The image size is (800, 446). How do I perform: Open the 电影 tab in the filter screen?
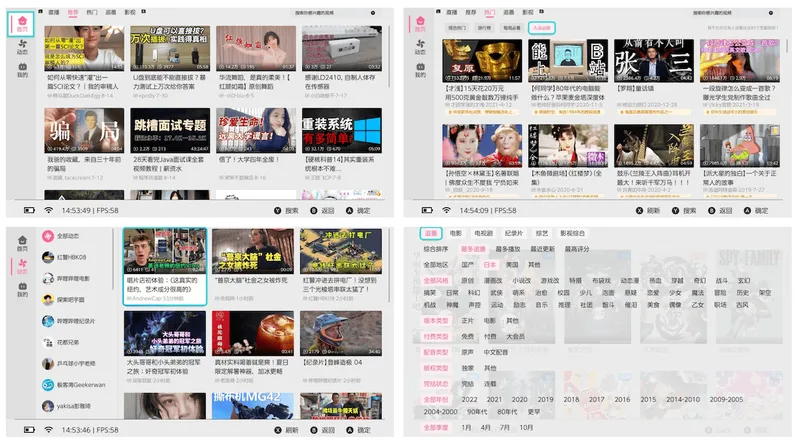[456, 233]
